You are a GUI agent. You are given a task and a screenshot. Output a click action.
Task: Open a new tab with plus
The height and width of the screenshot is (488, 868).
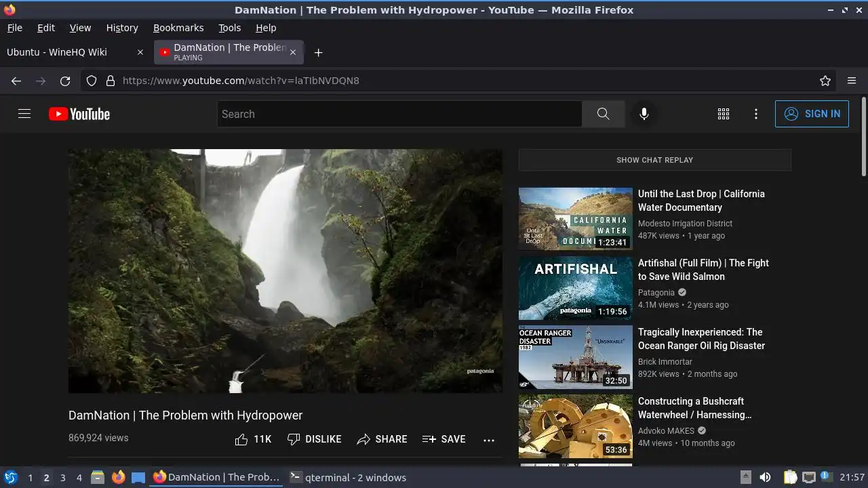click(x=318, y=52)
